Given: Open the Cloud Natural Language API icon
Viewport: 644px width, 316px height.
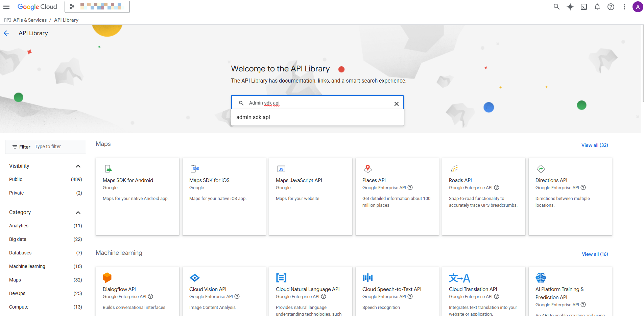Looking at the screenshot, I should tap(281, 278).
